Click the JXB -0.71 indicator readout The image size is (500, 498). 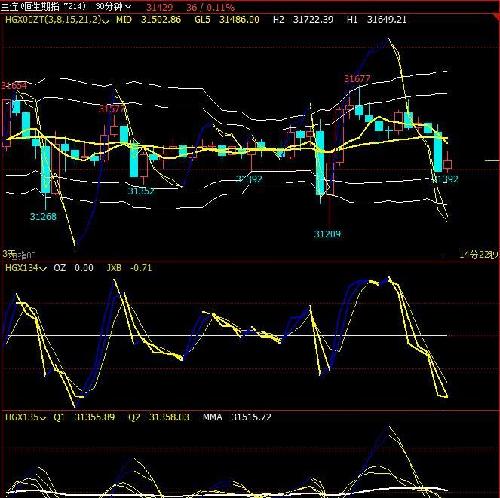pos(129,268)
